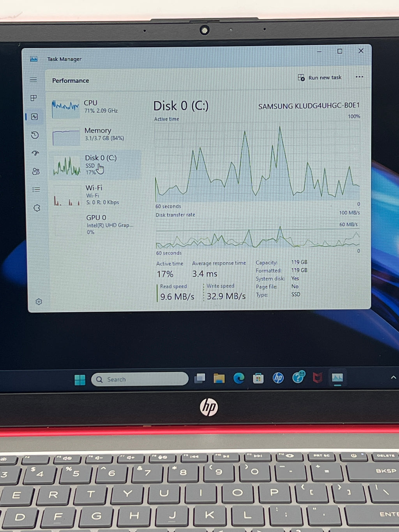Open File Explorer from the taskbar

219,378
